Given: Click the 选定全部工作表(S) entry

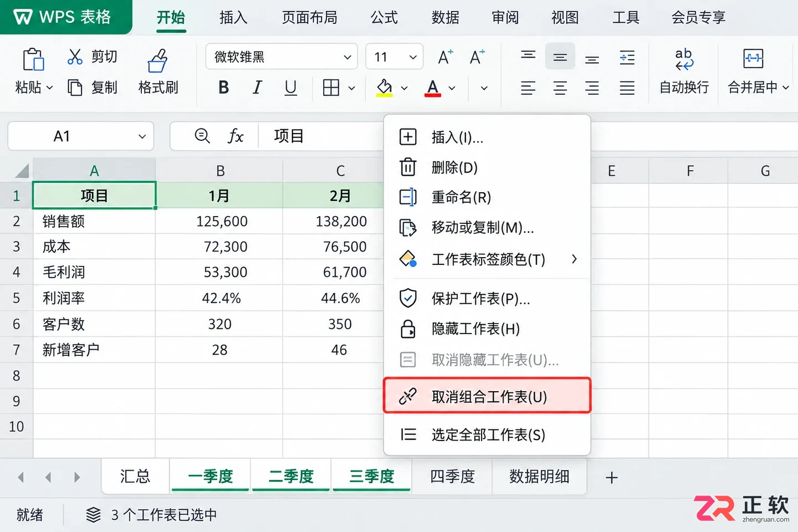Looking at the screenshot, I should [x=487, y=434].
